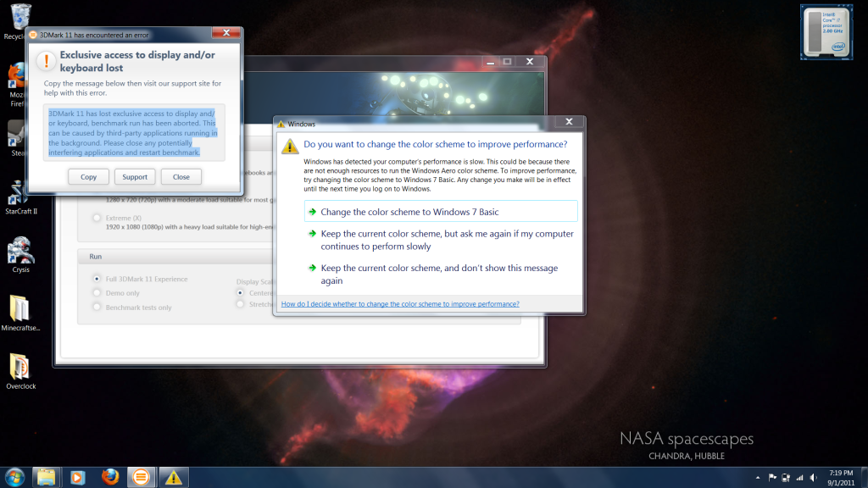Switch to Firefox in the taskbar

pos(109,477)
